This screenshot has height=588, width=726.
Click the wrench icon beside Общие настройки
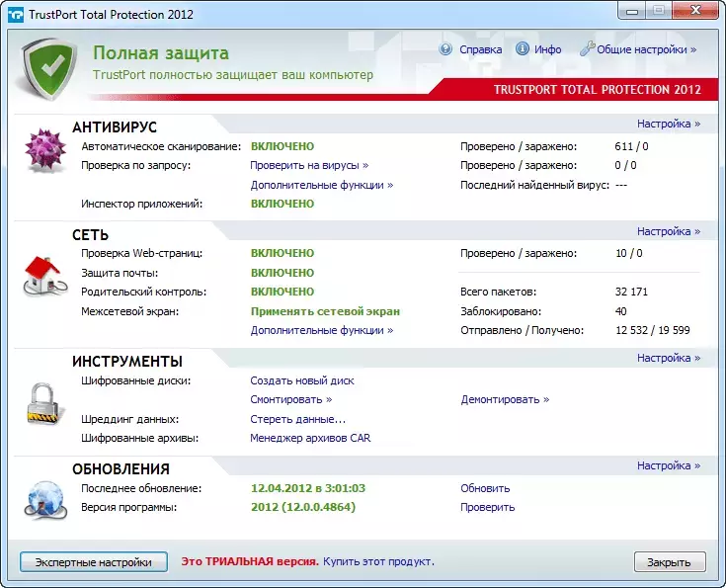click(587, 48)
